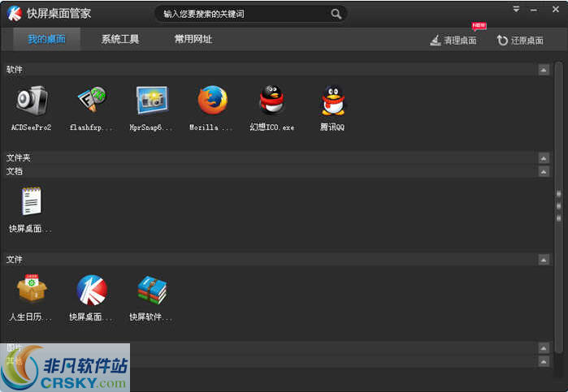
Task: Select the 幻想ICO.exe label text
Action: point(271,127)
